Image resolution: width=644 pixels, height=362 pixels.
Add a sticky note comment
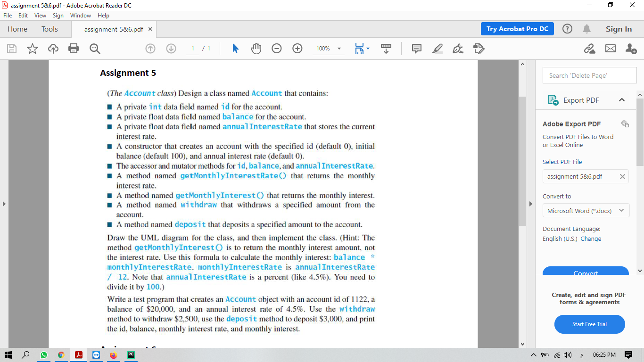coord(417,48)
